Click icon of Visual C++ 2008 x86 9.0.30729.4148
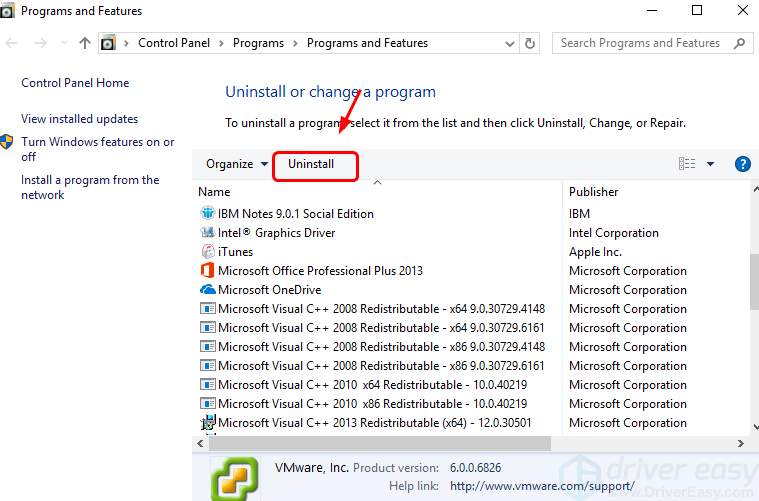Screen dimensions: 759x501 (x=208, y=347)
